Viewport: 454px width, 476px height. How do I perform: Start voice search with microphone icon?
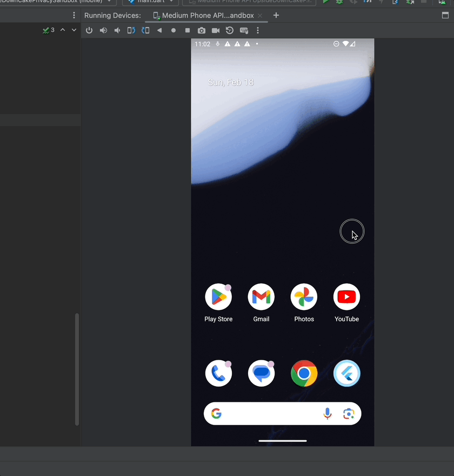pos(328,413)
